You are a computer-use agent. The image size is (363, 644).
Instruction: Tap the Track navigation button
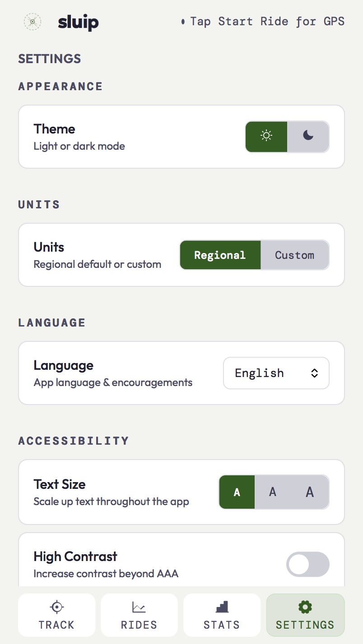[56, 615]
